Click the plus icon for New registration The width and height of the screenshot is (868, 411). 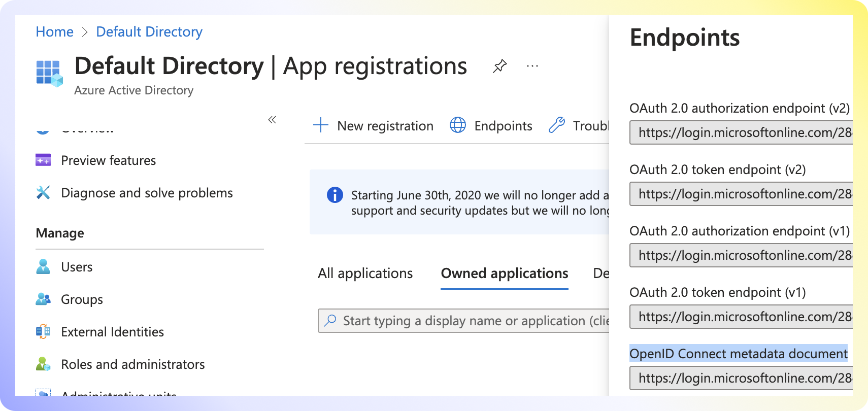pyautogui.click(x=321, y=125)
